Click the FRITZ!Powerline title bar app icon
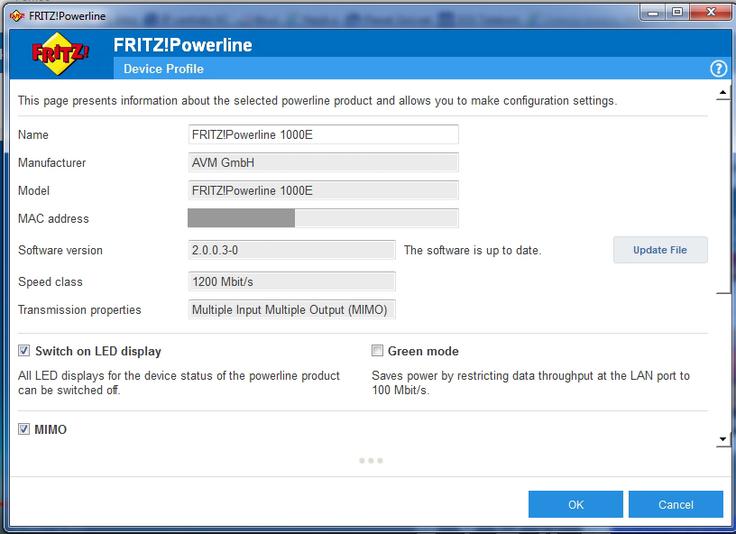The height and width of the screenshot is (534, 736). point(17,16)
